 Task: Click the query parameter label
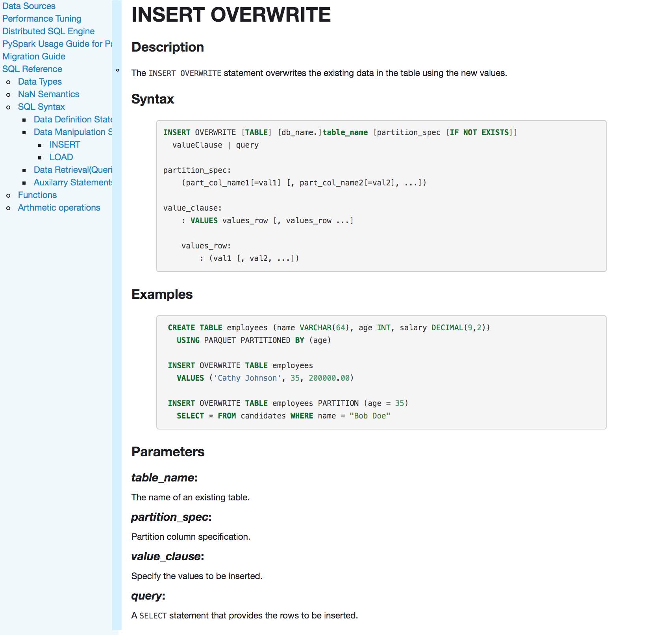click(148, 596)
